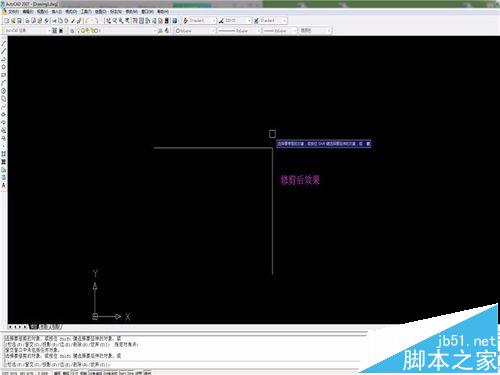Select the magenta 修剪后效果 text object
Image resolution: width=500 pixels, height=375 pixels.
[300, 180]
